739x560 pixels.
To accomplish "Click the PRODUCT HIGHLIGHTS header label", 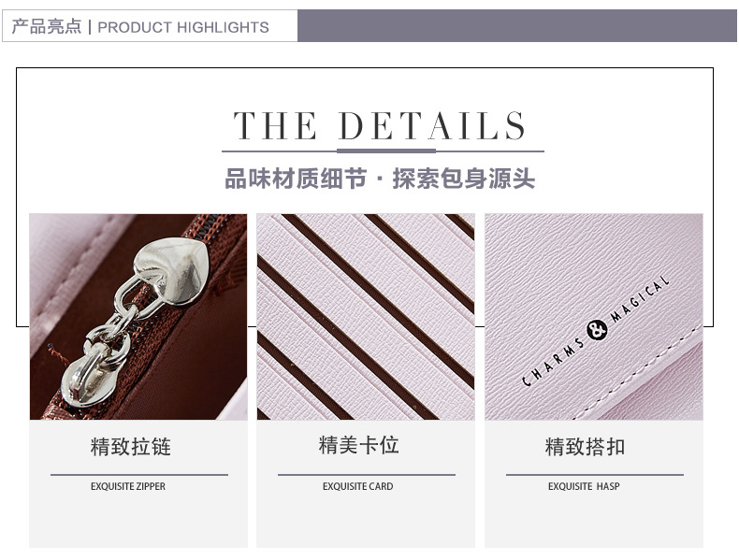I will 182,27.
